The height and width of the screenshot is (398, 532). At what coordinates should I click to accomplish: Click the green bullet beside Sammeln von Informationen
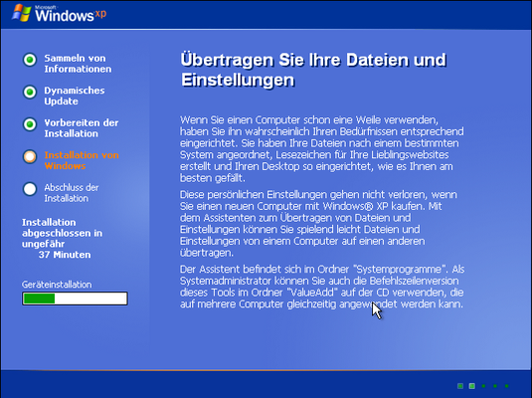click(30, 60)
